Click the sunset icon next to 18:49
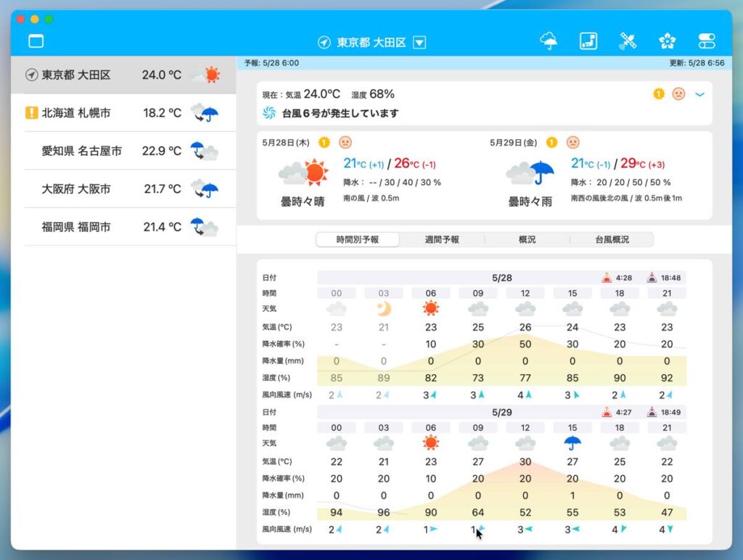This screenshot has height=560, width=743. 652,412
